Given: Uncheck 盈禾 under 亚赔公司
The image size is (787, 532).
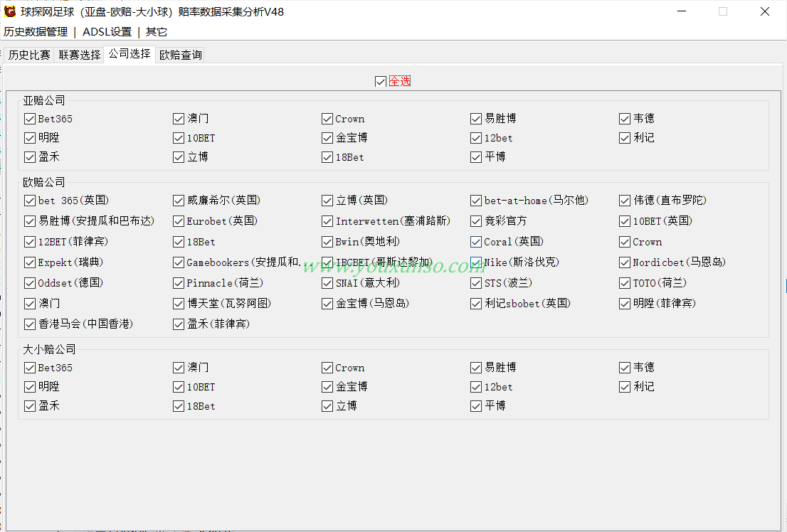Looking at the screenshot, I should click(x=30, y=157).
